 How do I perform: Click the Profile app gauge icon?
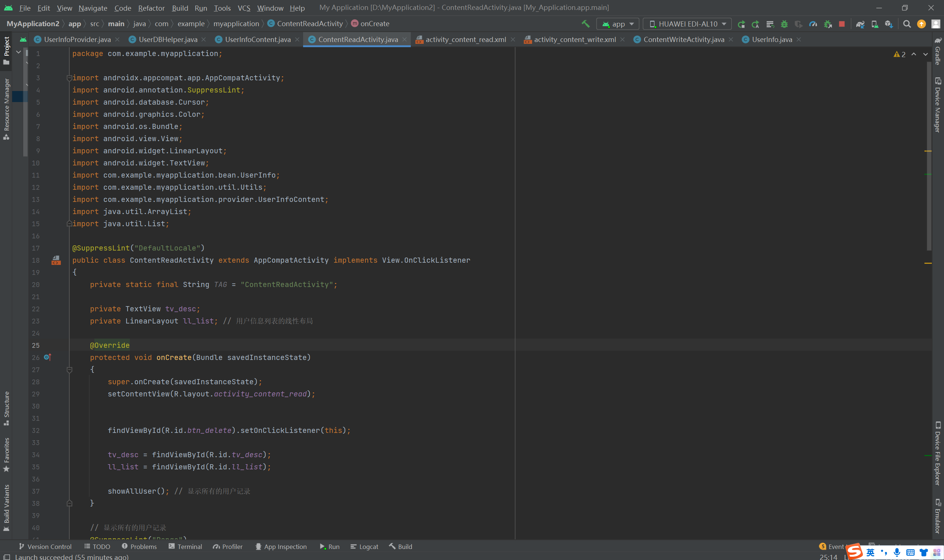(813, 24)
